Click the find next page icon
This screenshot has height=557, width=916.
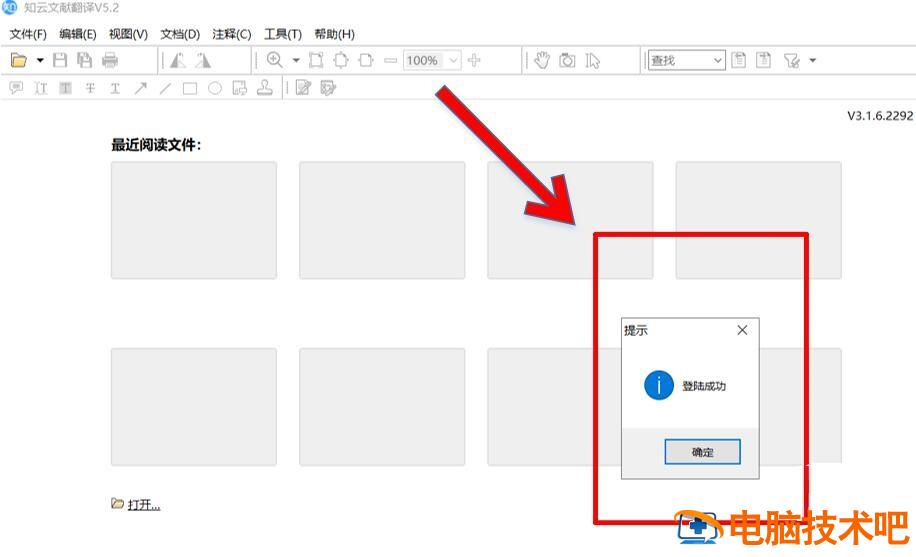point(764,60)
